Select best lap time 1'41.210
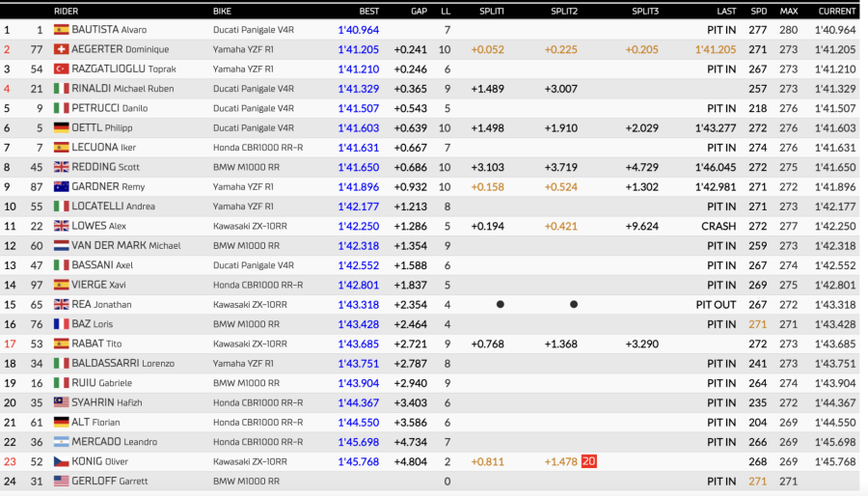Viewport: 868px width, 496px height. [359, 69]
